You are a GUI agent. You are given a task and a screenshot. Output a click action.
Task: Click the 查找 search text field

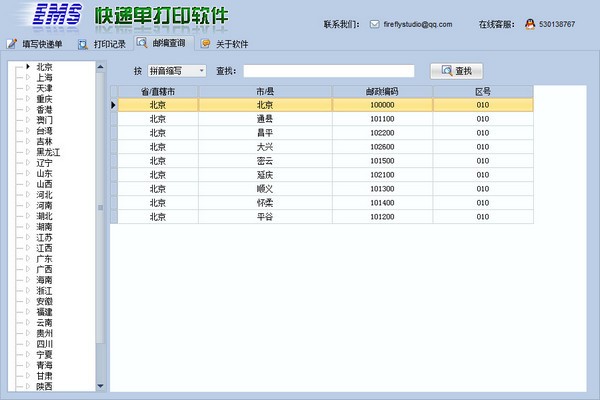[328, 71]
